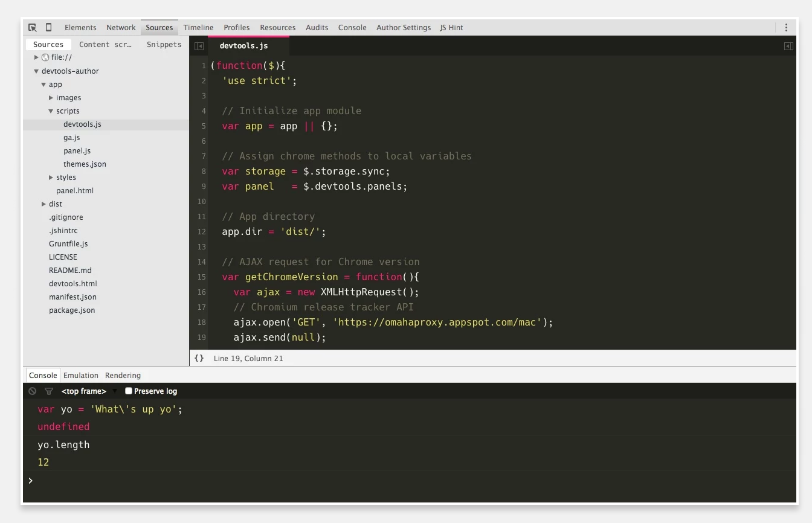Click the yo.length console entry
The height and width of the screenshot is (523, 812).
click(63, 444)
